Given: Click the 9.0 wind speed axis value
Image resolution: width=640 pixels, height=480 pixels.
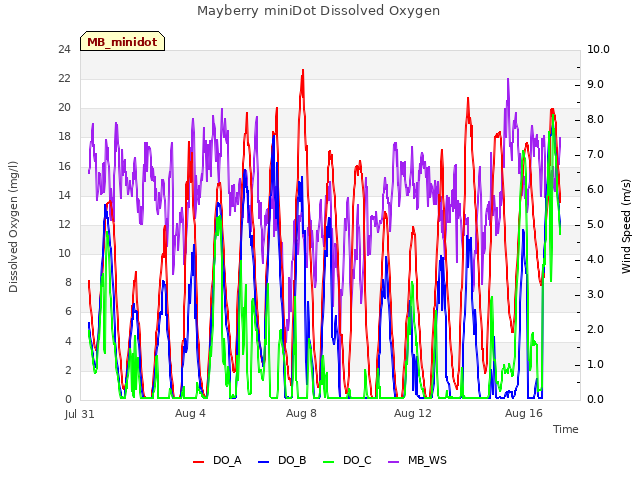Looking at the screenshot, I should click(595, 84).
